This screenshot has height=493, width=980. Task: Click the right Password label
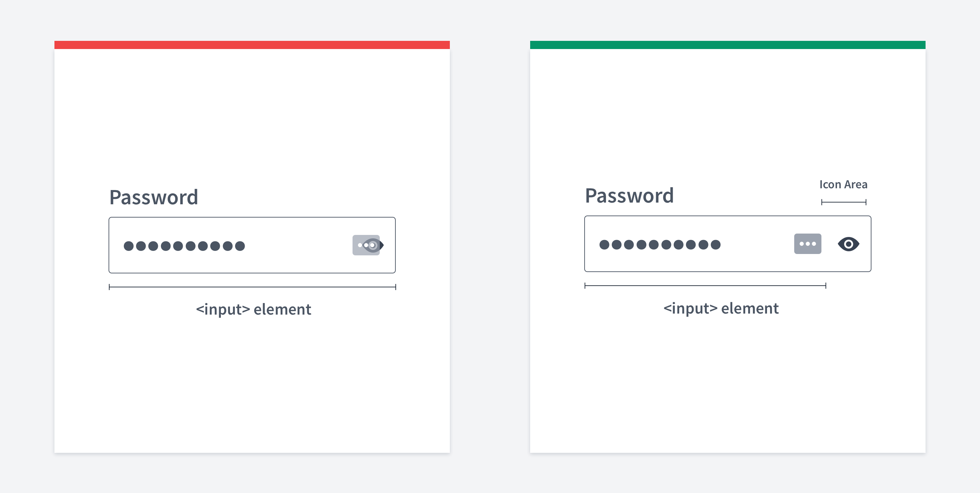[x=629, y=195]
